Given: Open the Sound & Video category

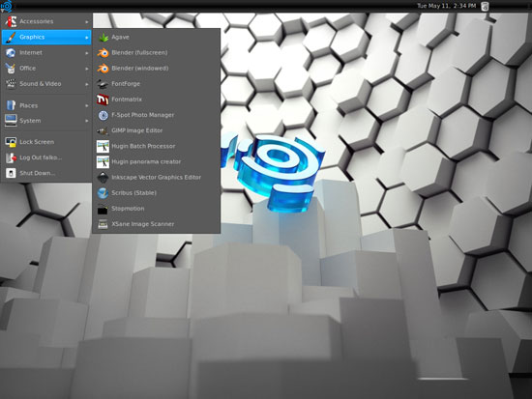Looking at the screenshot, I should click(x=46, y=84).
